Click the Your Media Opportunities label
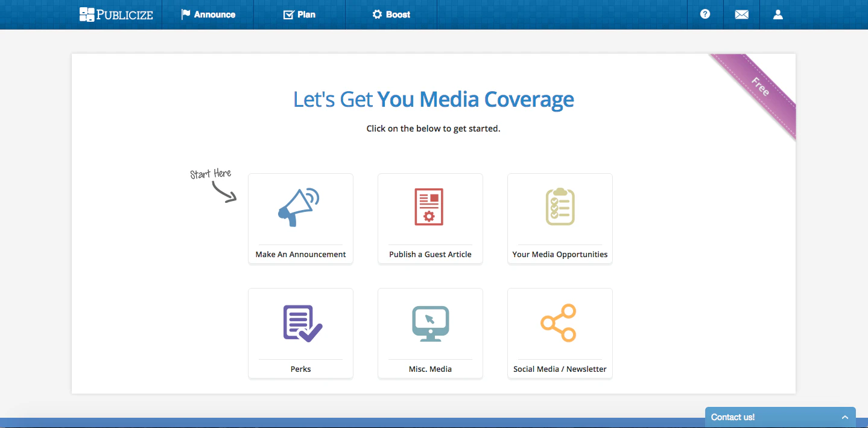This screenshot has height=428, width=868. tap(560, 254)
